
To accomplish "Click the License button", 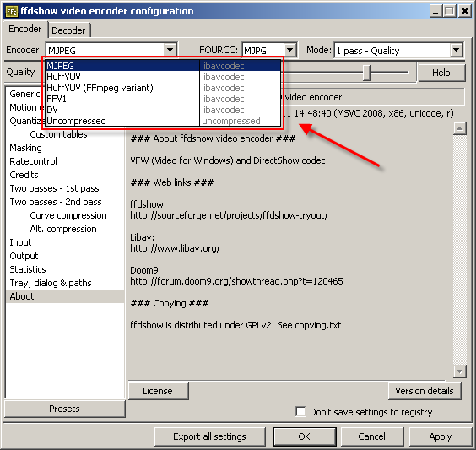I will (x=158, y=391).
